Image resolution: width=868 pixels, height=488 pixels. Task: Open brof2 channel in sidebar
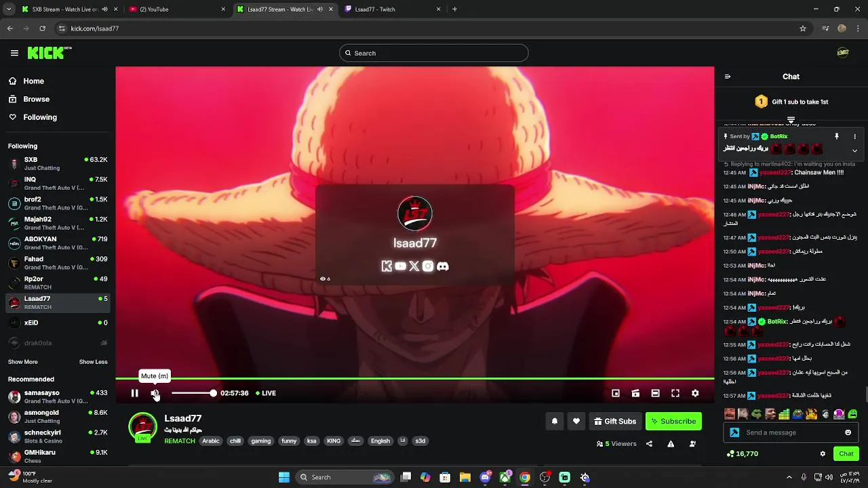(x=58, y=203)
